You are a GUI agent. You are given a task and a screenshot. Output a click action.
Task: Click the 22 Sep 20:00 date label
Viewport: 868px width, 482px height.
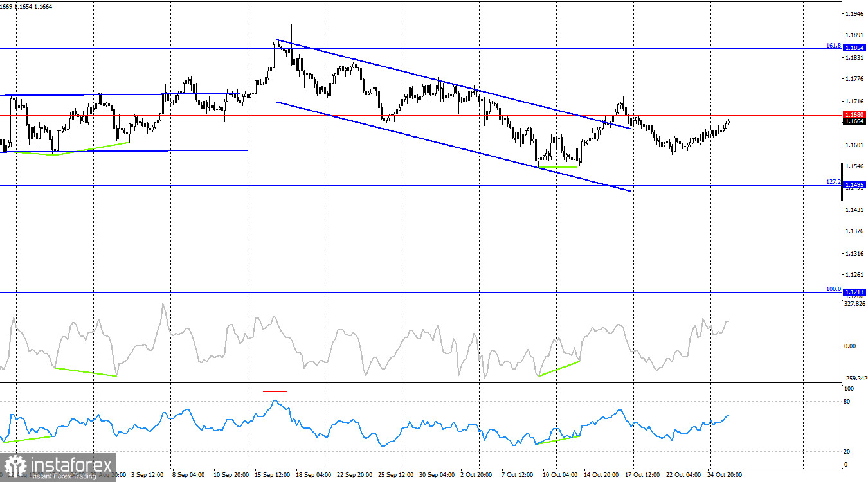[354, 475]
